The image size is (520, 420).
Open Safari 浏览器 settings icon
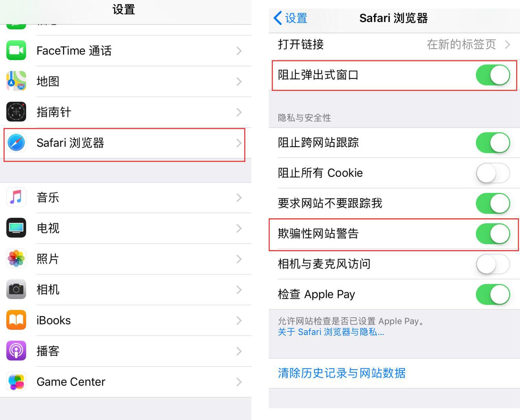click(16, 143)
